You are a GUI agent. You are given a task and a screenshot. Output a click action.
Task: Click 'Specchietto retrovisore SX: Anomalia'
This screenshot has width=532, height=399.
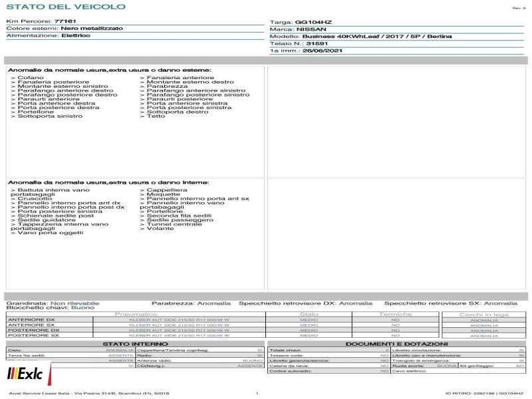pos(451,303)
